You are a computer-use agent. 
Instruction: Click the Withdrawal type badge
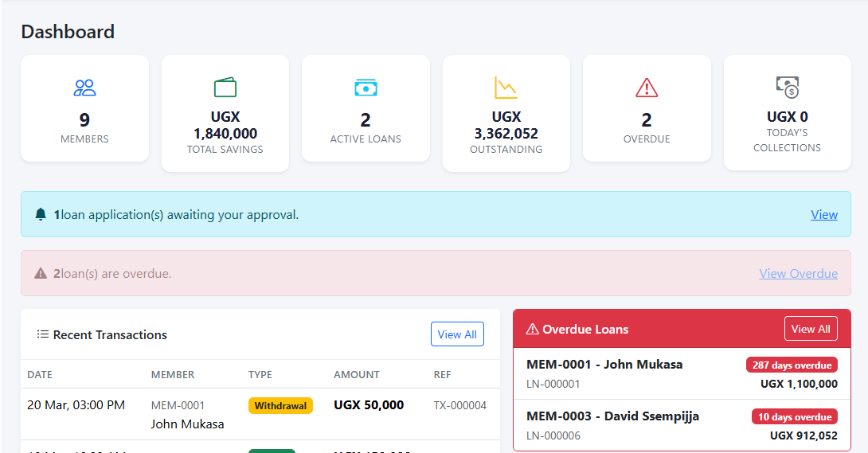(280, 405)
